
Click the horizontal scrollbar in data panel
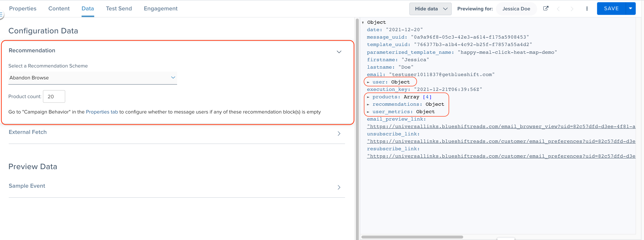pyautogui.click(x=412, y=237)
